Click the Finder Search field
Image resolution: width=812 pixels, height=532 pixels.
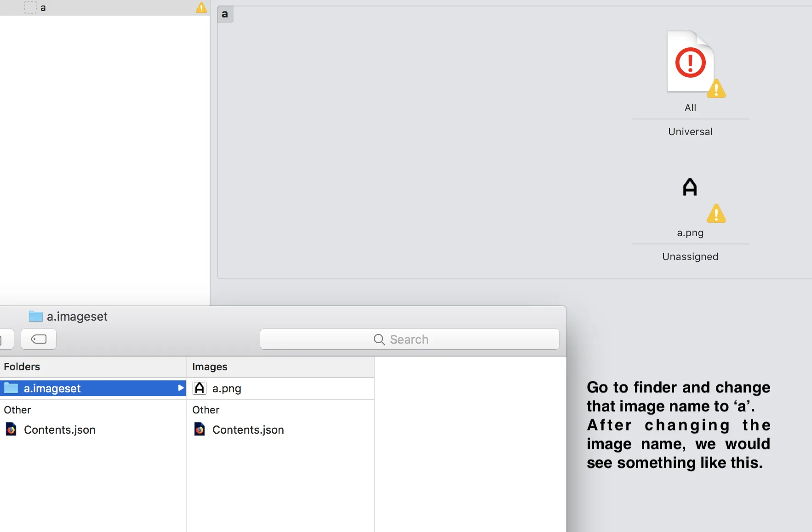tap(410, 339)
